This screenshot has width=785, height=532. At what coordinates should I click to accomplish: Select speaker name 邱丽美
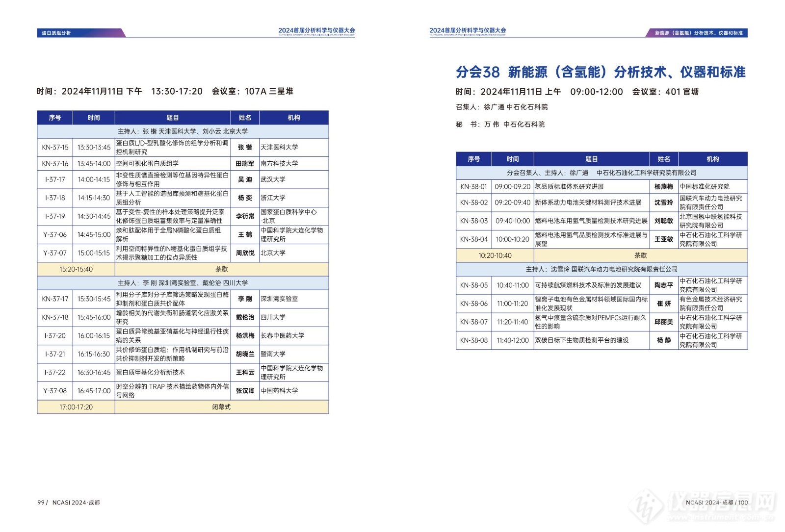tap(664, 322)
